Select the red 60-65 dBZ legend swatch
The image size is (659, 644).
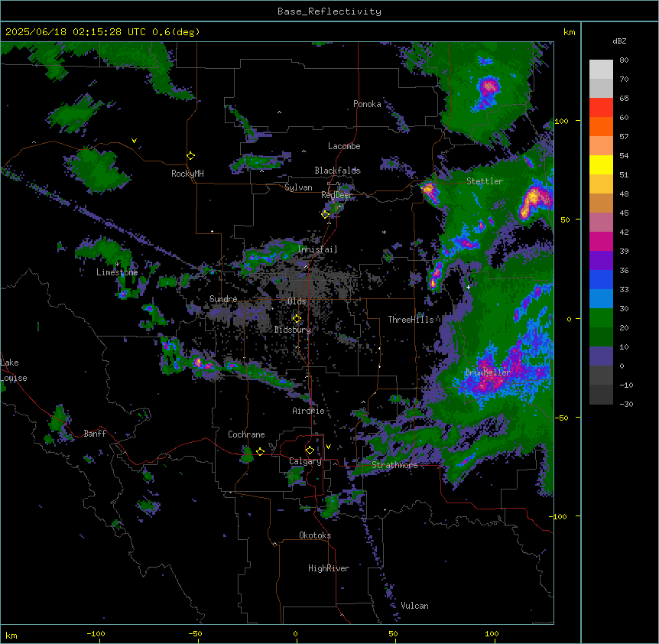click(601, 108)
